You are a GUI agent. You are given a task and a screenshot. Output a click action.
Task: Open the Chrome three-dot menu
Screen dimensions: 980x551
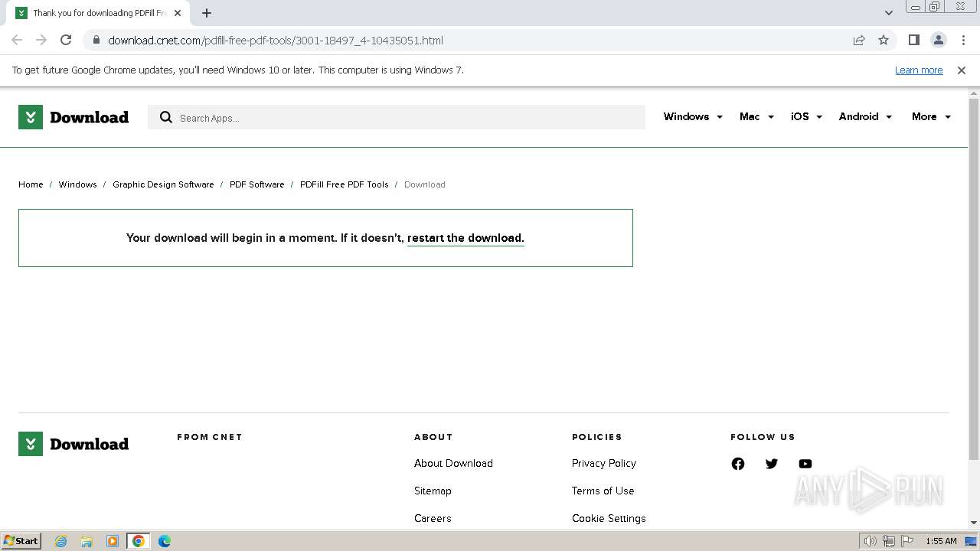963,40
